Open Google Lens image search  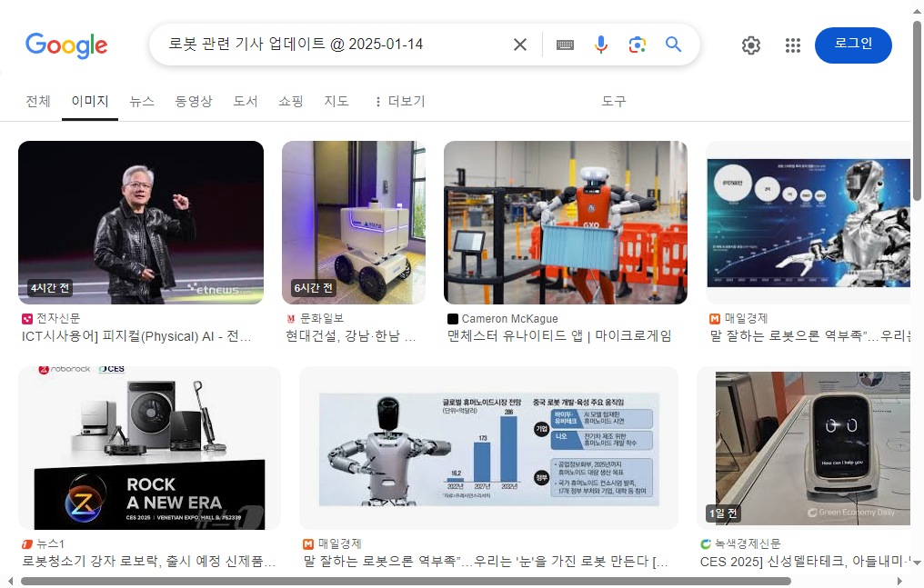637,45
